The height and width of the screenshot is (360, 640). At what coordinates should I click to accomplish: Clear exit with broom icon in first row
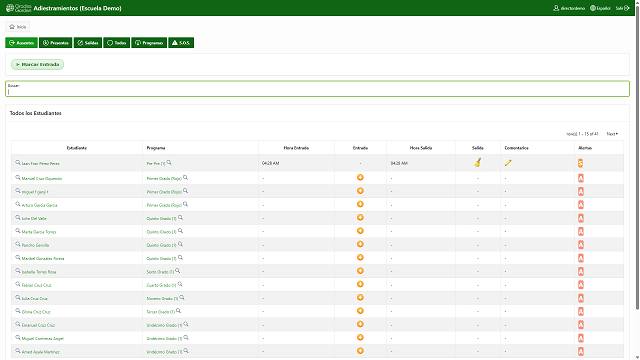click(x=478, y=162)
